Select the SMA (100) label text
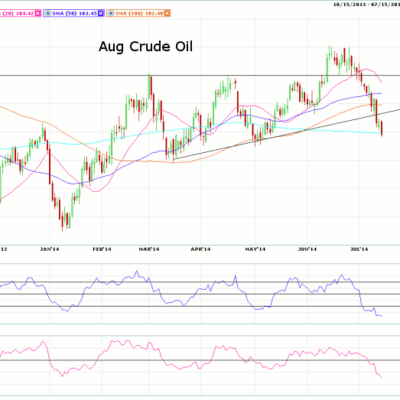Screen dimensions: 400x400 (x=139, y=13)
